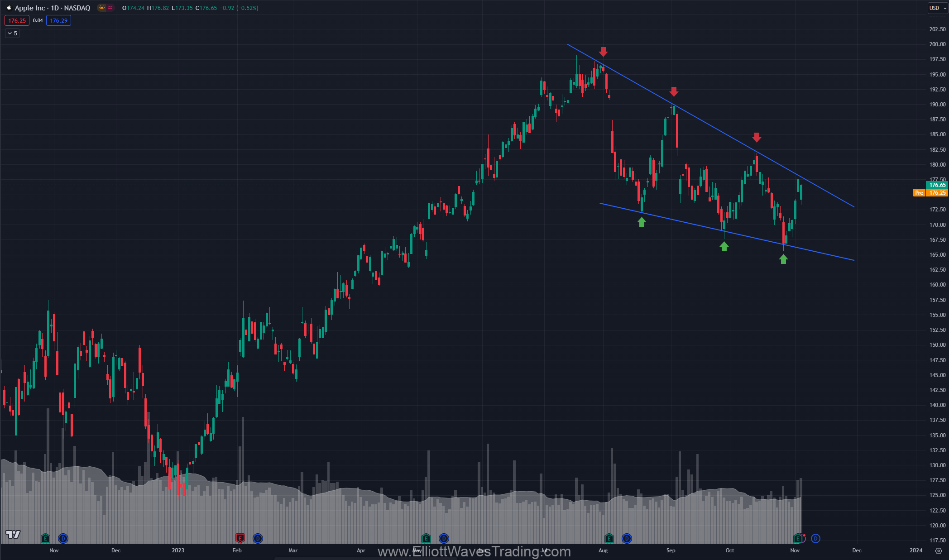Select the red down arrow above early August peak
949x560 pixels.
coord(603,52)
